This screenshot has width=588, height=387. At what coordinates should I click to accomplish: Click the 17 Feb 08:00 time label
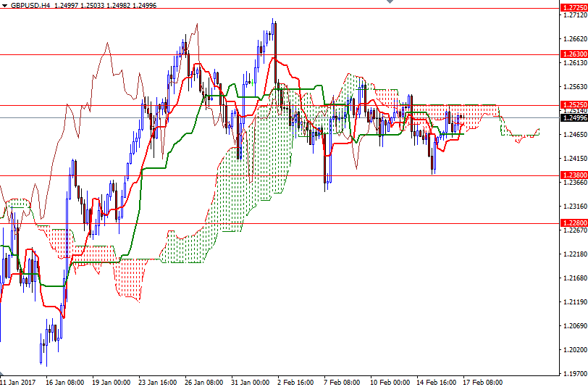pyautogui.click(x=482, y=383)
